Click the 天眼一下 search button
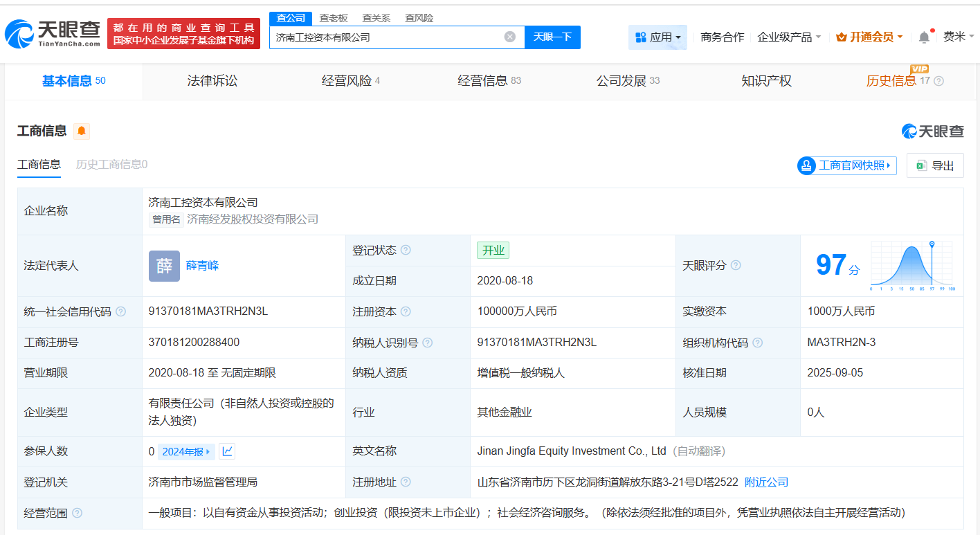980x535 pixels. tap(552, 37)
